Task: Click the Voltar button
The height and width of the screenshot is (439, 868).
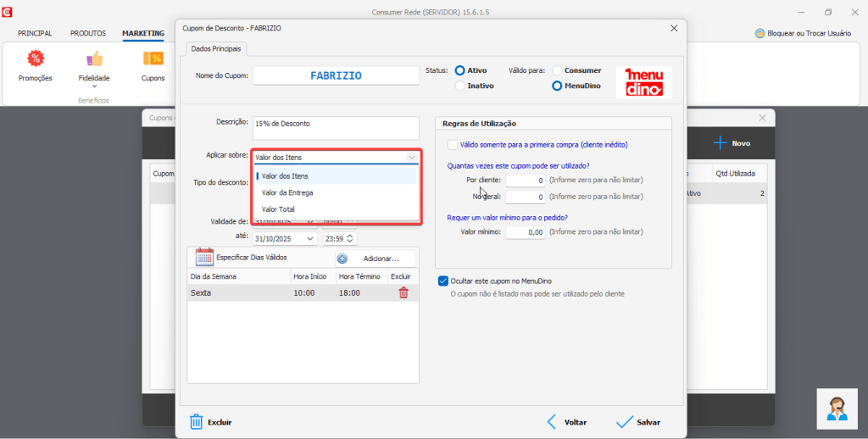Action: click(566, 422)
